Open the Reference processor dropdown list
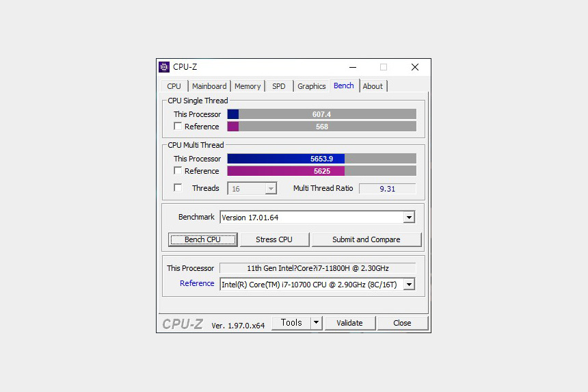588x392 pixels. click(x=409, y=285)
